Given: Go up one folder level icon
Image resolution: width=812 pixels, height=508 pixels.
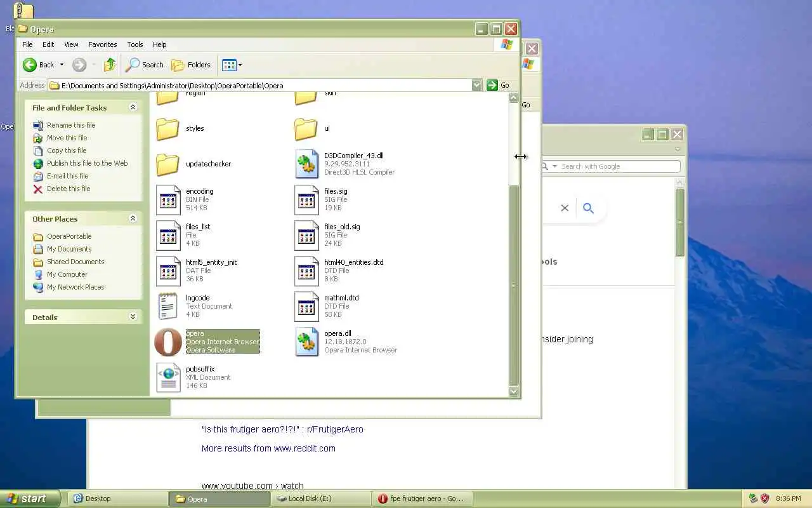Looking at the screenshot, I should click(x=110, y=65).
